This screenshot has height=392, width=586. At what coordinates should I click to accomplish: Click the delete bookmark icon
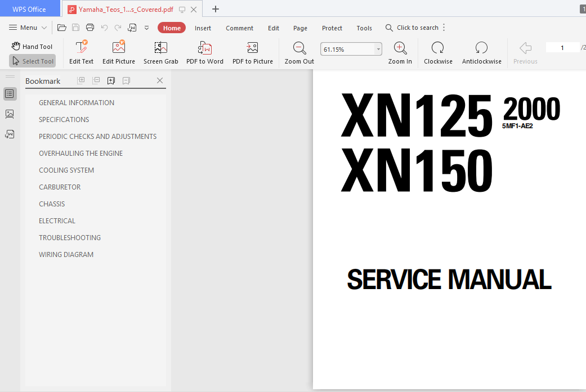click(x=126, y=80)
